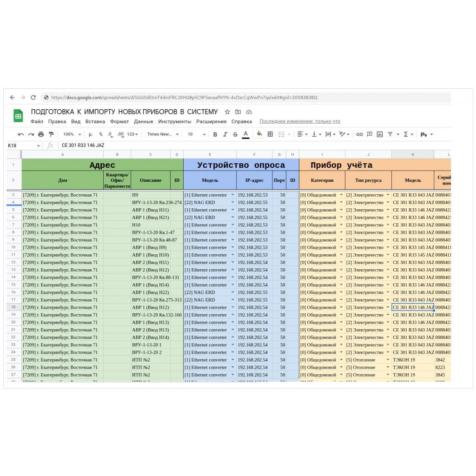Format as percent with the % button

101,134
